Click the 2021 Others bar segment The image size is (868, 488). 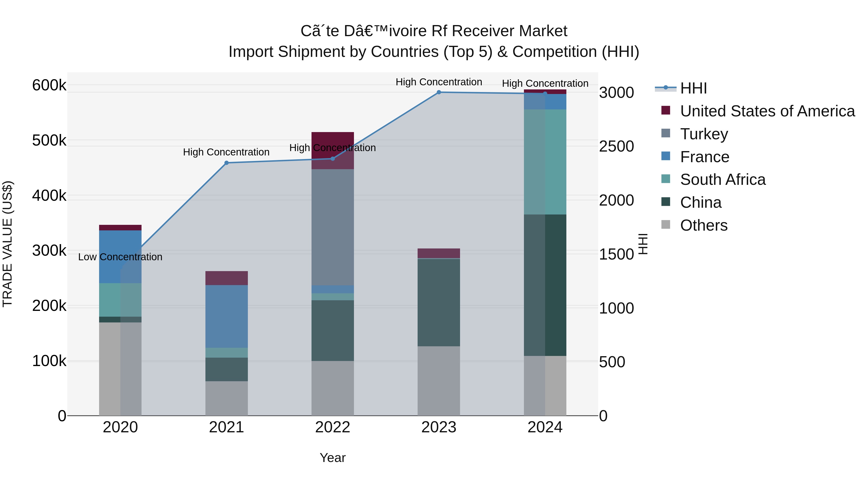[226, 398]
